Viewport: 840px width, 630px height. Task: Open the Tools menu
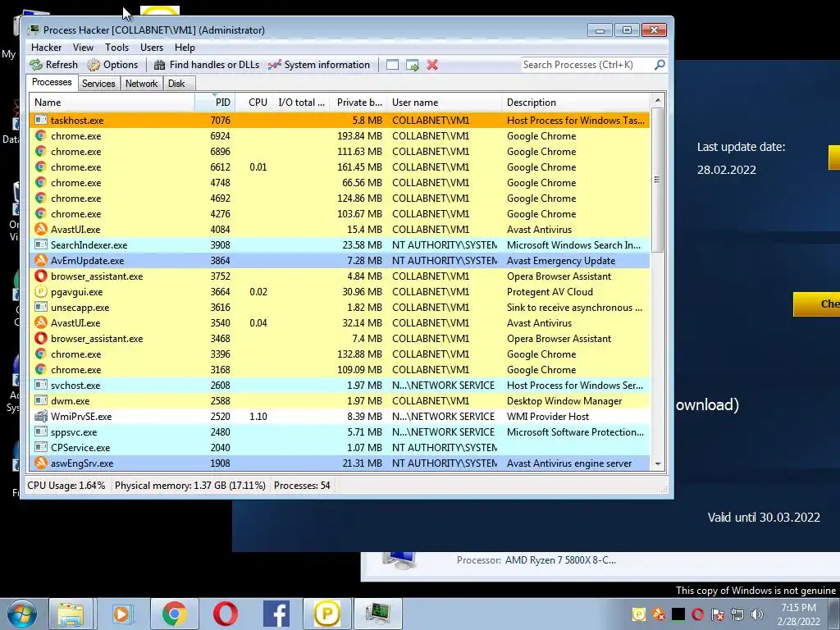[x=116, y=48]
